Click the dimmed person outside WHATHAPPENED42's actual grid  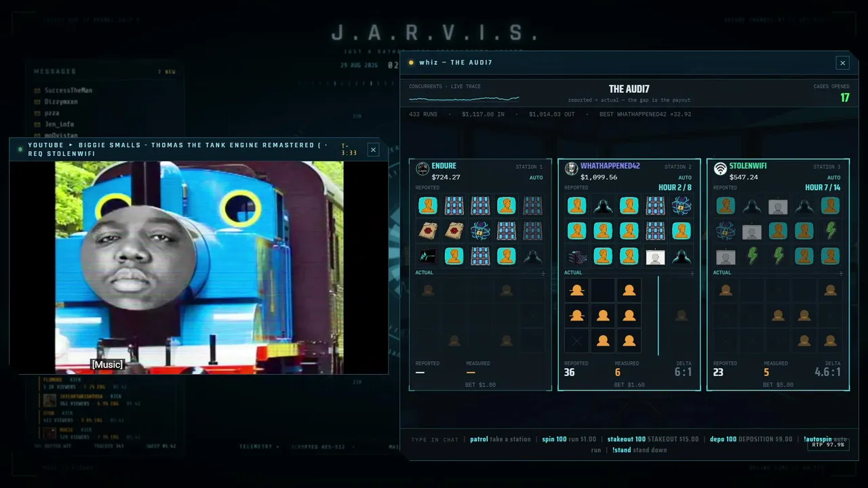(682, 315)
